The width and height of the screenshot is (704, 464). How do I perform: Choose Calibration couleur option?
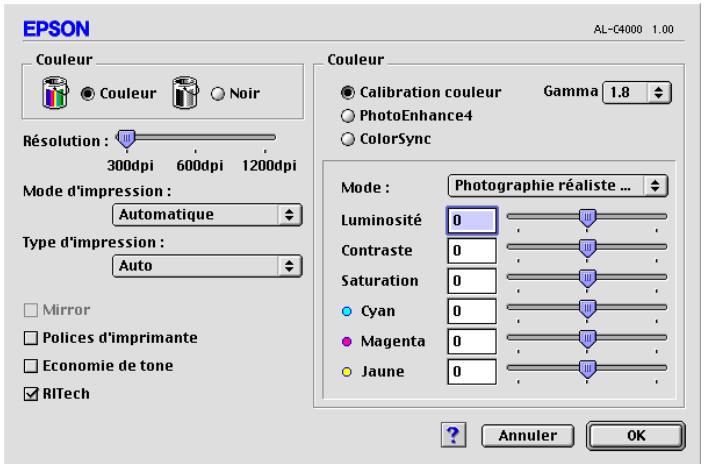click(348, 93)
